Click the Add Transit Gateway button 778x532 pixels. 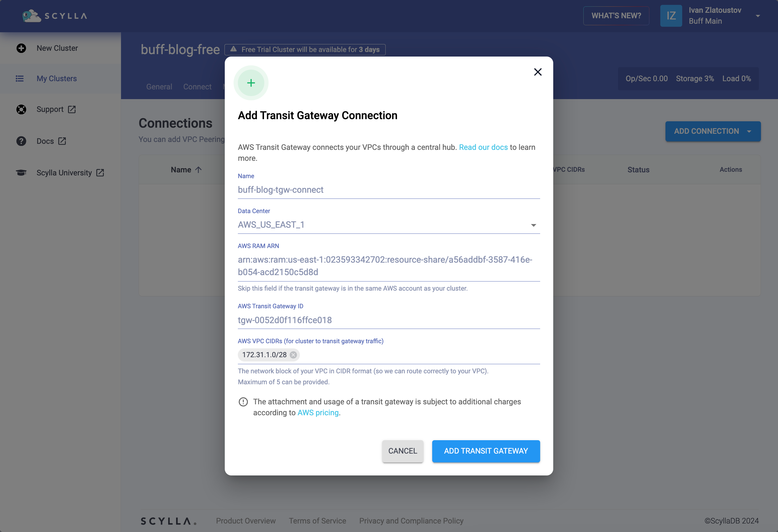pos(486,451)
